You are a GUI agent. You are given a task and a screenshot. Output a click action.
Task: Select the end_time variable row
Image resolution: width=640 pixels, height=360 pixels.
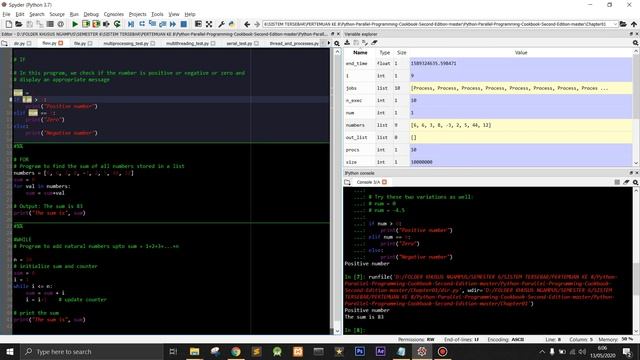tap(489, 64)
